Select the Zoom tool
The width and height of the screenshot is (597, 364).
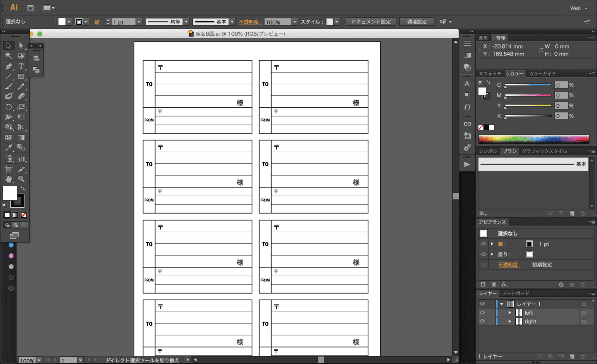(x=21, y=179)
